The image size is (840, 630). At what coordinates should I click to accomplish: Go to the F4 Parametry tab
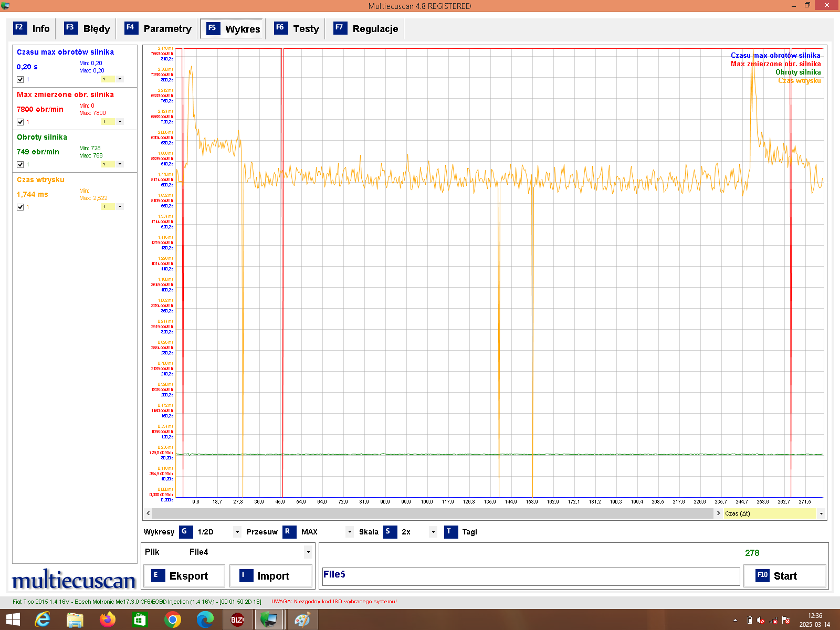(157, 28)
